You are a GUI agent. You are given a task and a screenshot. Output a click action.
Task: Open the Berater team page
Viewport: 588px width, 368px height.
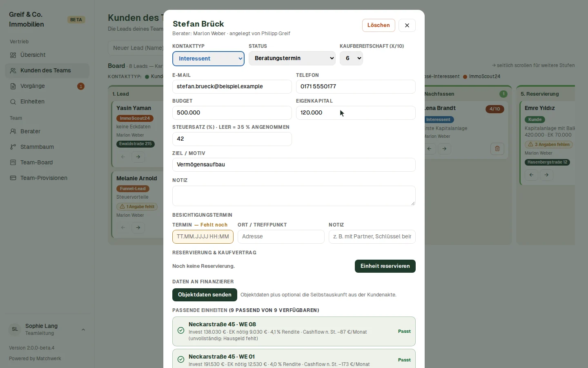(x=47, y=132)
